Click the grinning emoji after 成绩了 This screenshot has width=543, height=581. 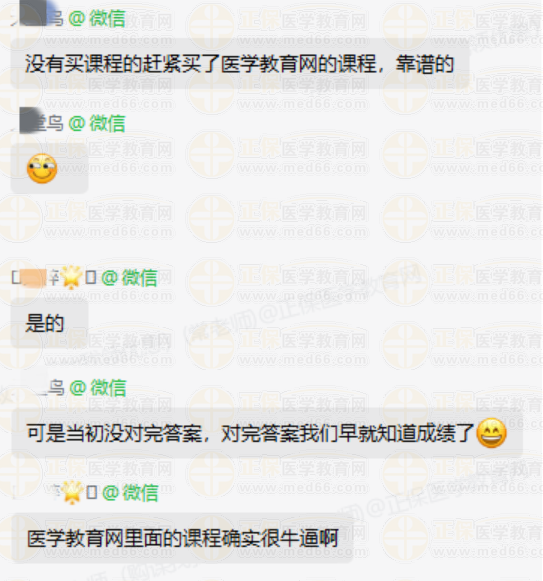(x=491, y=433)
